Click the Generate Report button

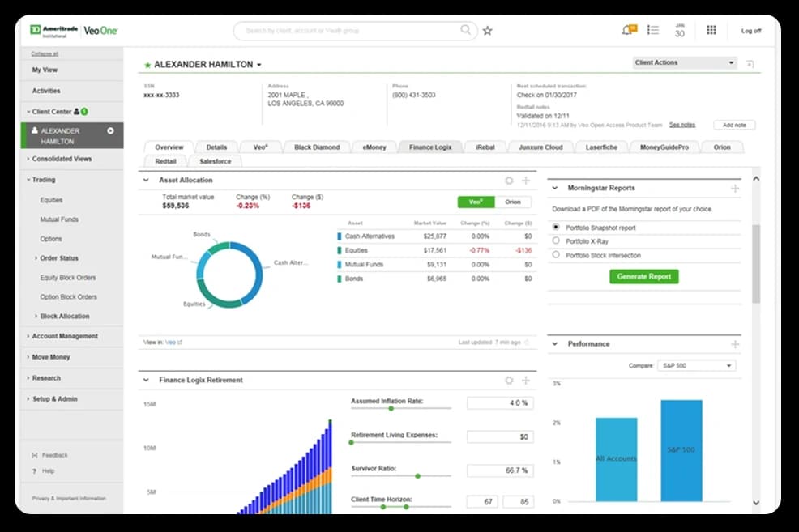(x=644, y=276)
